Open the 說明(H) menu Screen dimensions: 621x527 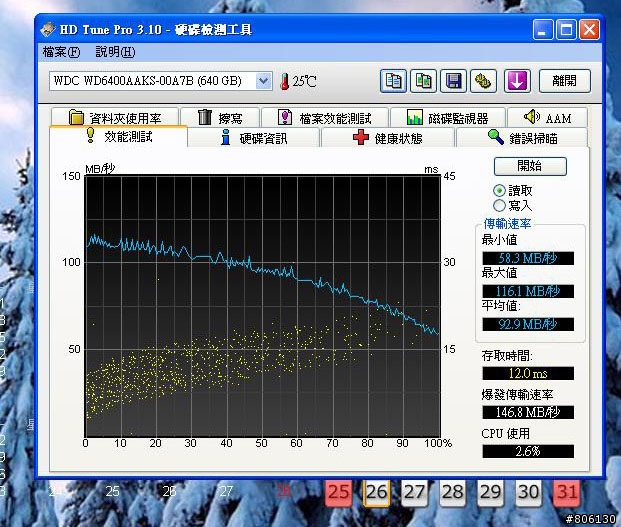pyautogui.click(x=115, y=52)
